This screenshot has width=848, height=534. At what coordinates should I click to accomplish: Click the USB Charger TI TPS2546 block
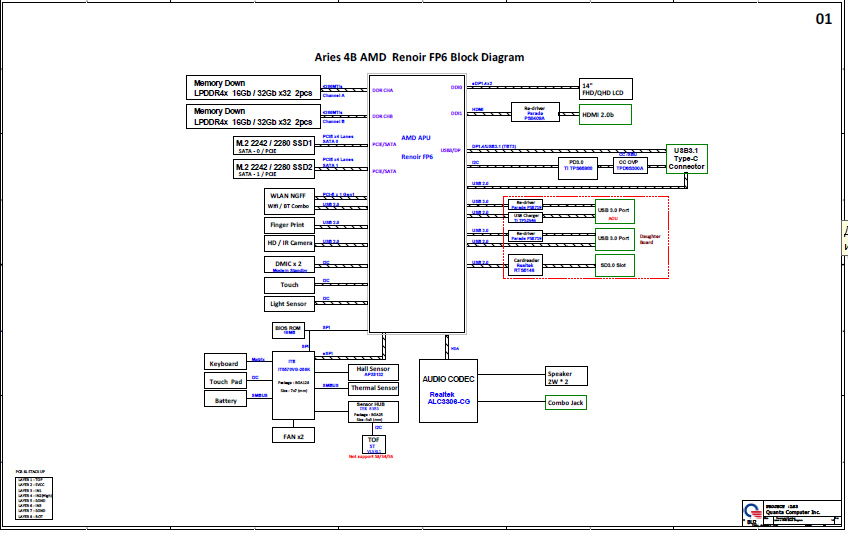coord(525,218)
